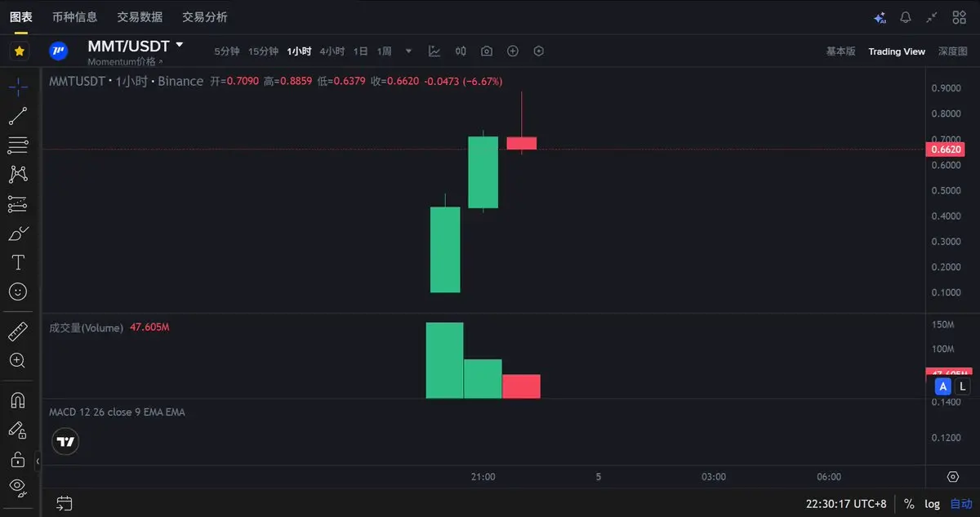Viewport: 980px width, 517px height.
Task: Take a chart snapshot camera icon
Action: click(487, 51)
